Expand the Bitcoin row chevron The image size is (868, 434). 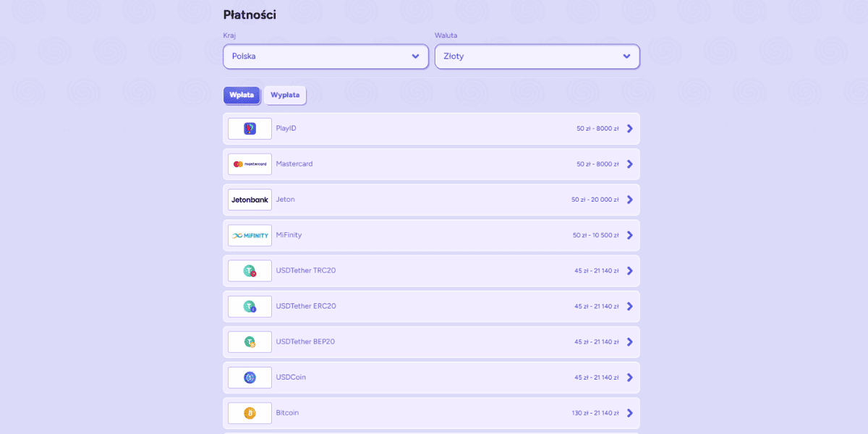click(x=630, y=413)
